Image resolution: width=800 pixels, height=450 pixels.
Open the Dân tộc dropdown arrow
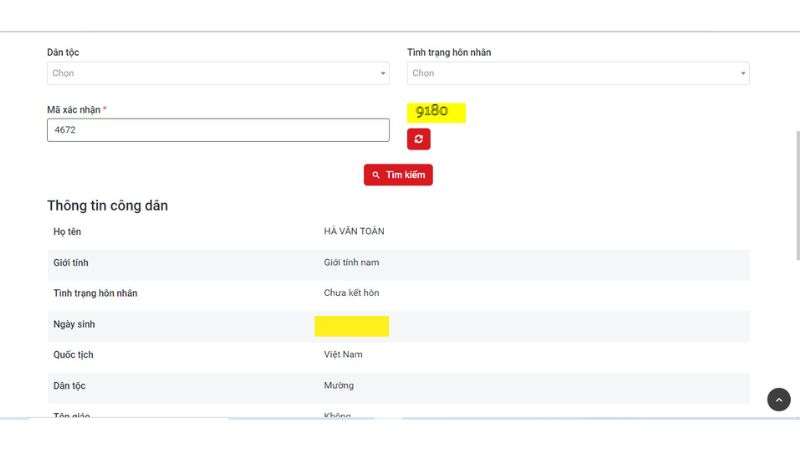click(383, 73)
